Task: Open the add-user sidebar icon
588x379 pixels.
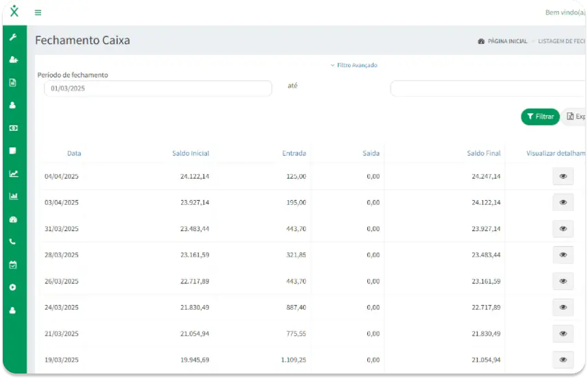Action: (x=14, y=60)
